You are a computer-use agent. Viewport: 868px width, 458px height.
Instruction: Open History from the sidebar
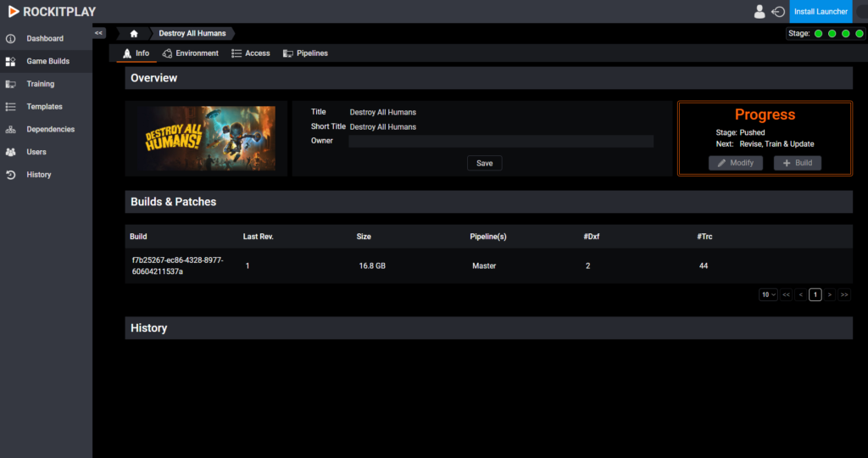pyautogui.click(x=39, y=175)
